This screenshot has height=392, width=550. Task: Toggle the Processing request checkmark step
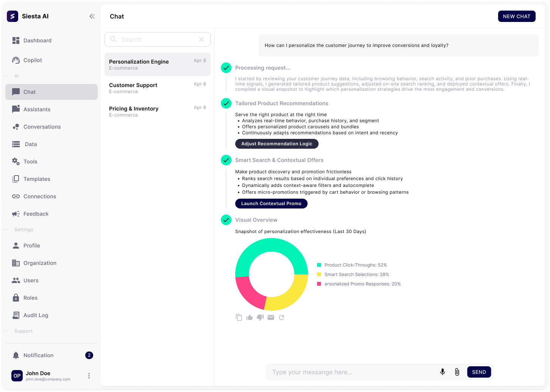click(x=226, y=68)
